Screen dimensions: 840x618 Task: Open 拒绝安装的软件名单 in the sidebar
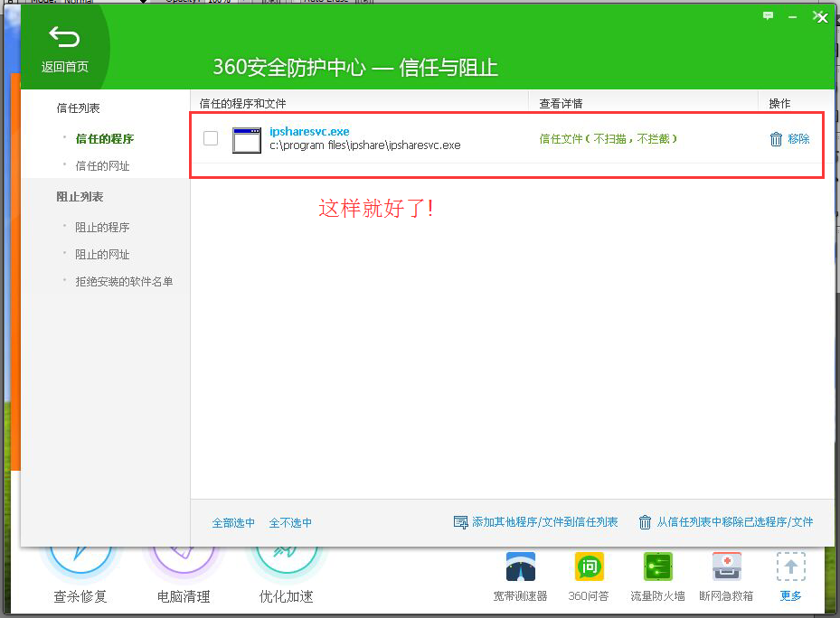(124, 282)
